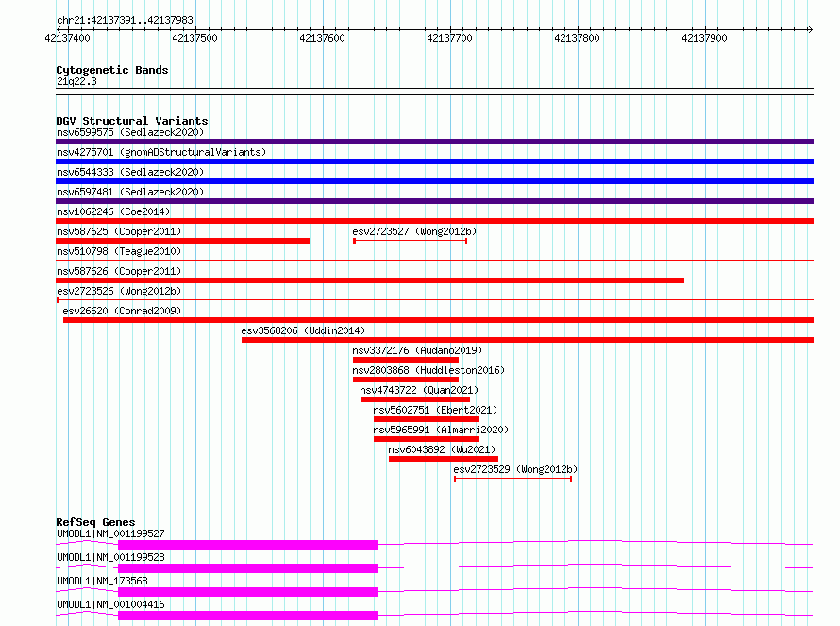Click the red bar of nsv6043892 (Wu2021)

pos(444,459)
